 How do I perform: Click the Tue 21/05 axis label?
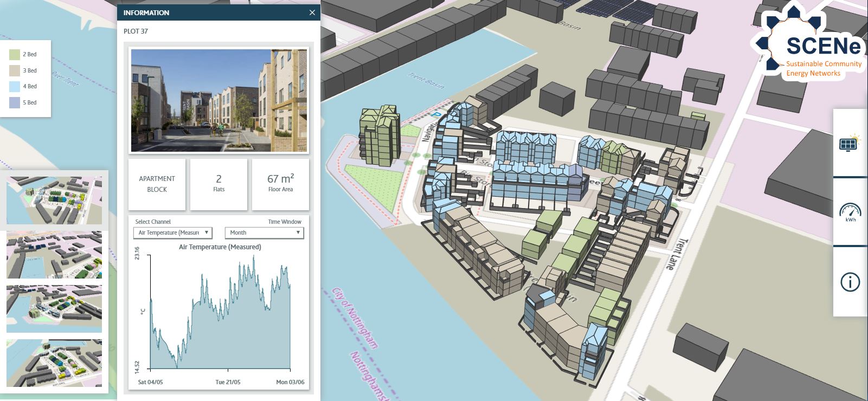coord(228,382)
